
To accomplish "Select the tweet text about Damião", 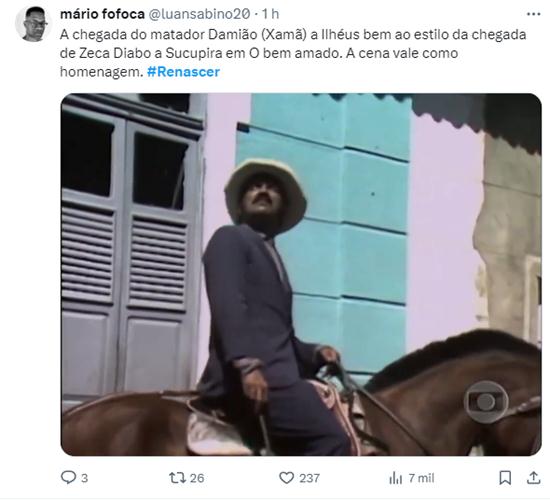I will [293, 53].
